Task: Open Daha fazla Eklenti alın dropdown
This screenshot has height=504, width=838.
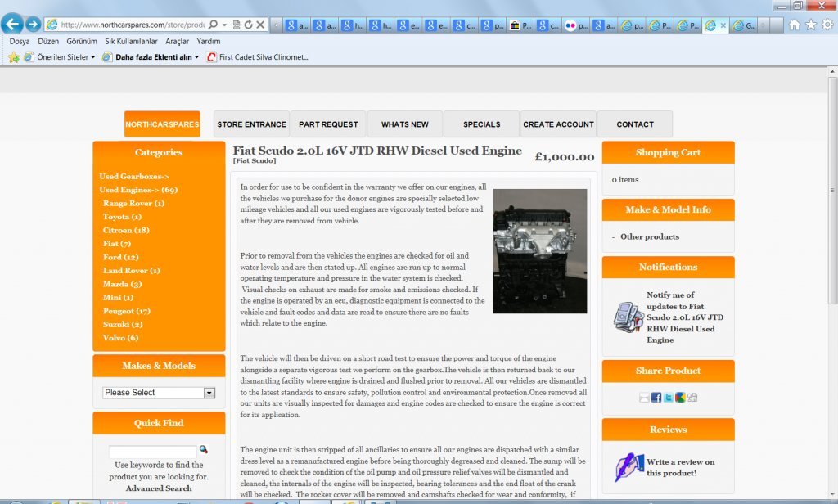Action: point(151,57)
